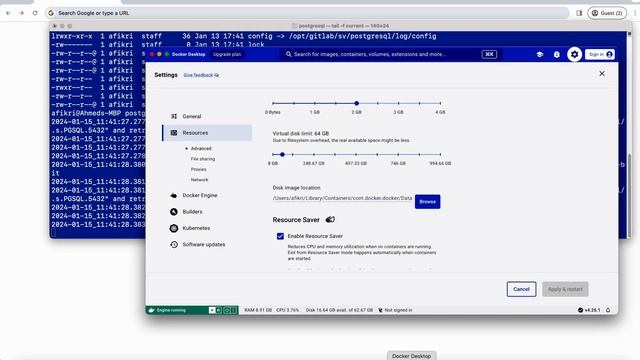Click the Google logo icon in the address bar
Viewport: 640px width, 360px height.
51,13
